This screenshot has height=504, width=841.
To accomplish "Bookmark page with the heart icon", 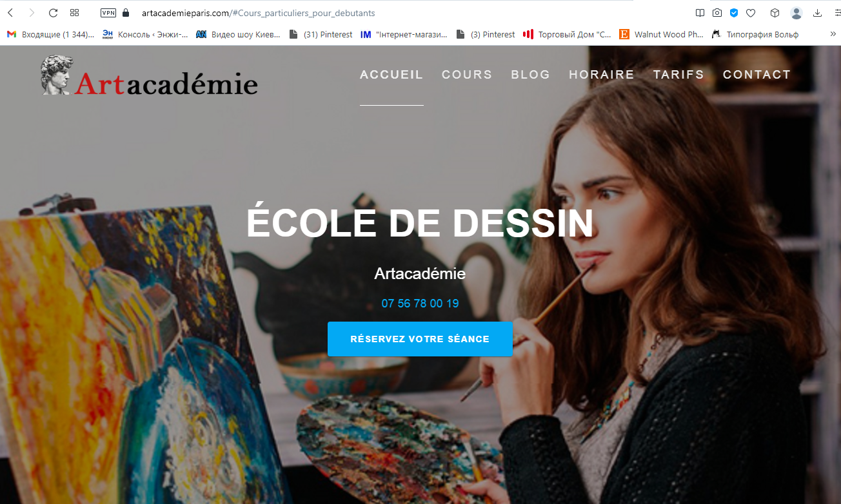I will click(751, 13).
